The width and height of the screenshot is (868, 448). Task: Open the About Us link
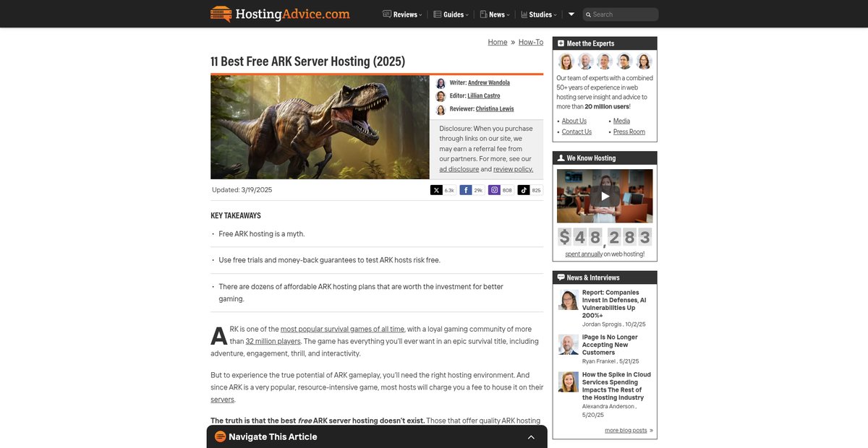point(574,121)
